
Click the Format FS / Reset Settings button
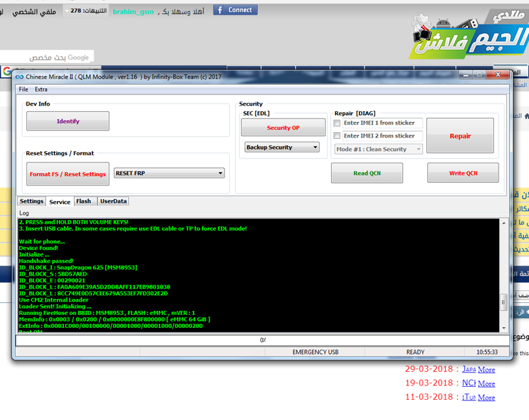pyautogui.click(x=68, y=174)
